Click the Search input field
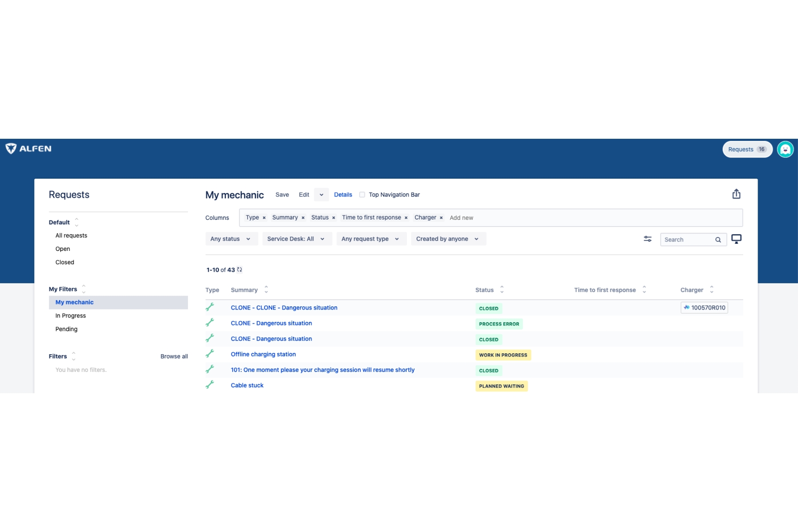798x532 pixels. point(687,240)
